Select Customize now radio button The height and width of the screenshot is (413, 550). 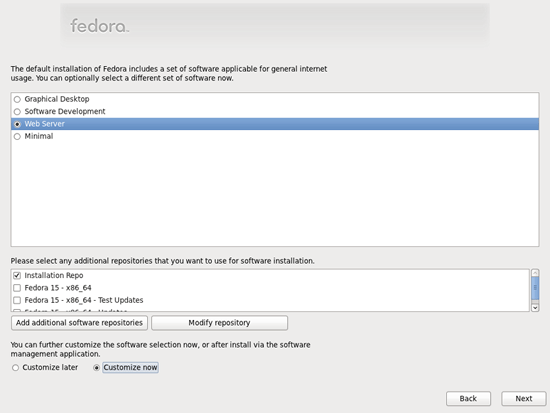96,368
